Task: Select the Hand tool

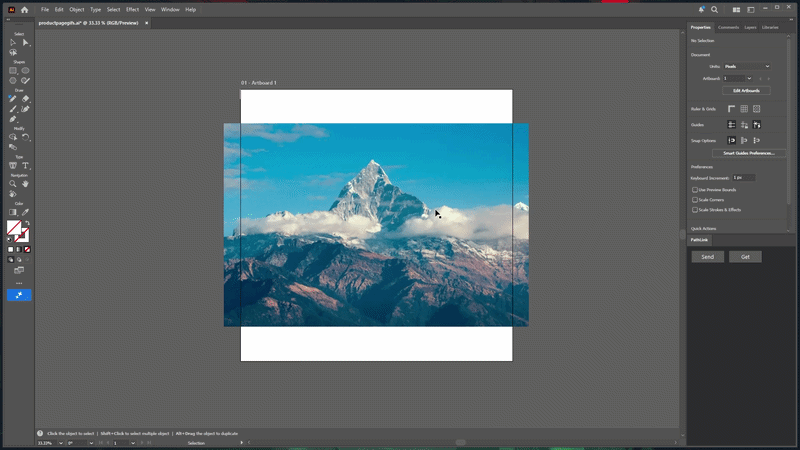Action: 26,184
